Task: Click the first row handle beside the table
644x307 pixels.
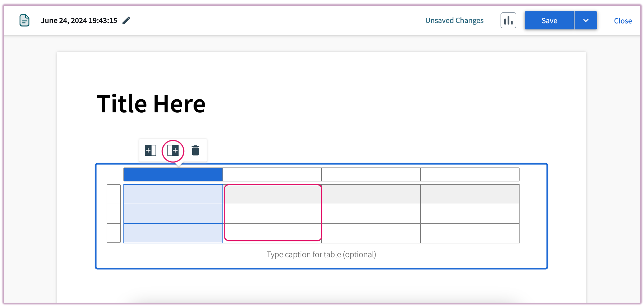Action: pyautogui.click(x=114, y=194)
